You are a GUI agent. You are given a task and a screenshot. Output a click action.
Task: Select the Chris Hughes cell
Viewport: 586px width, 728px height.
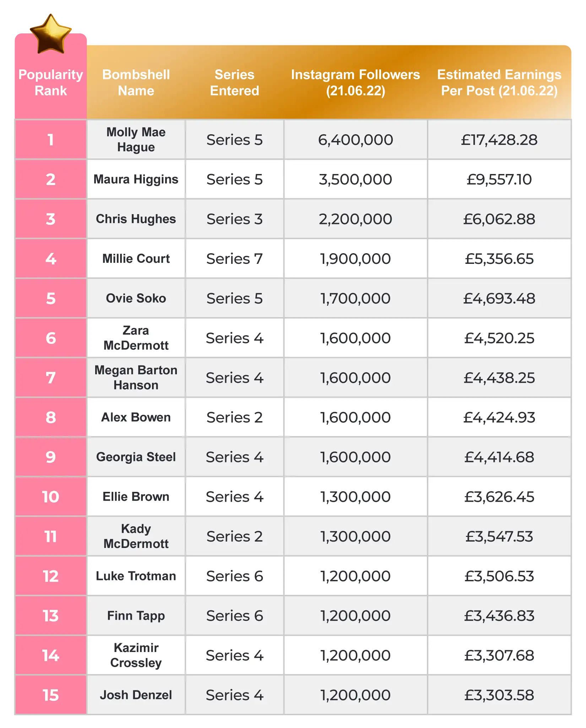136,219
